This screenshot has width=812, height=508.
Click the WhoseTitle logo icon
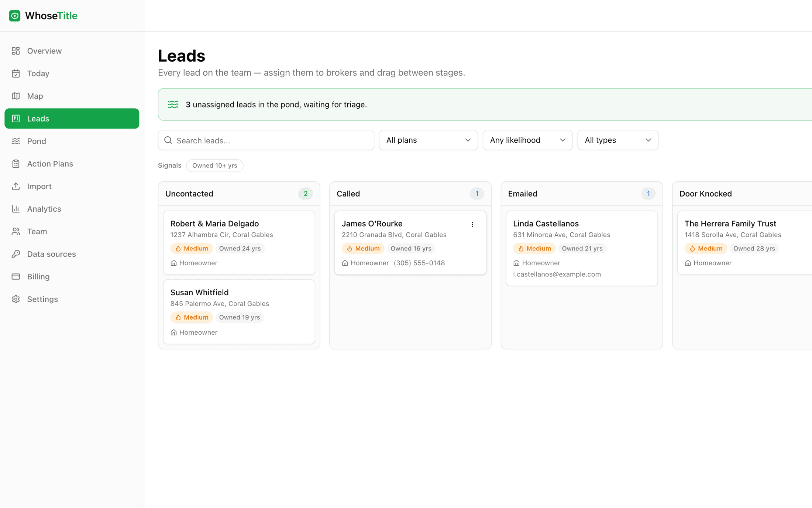(15, 16)
